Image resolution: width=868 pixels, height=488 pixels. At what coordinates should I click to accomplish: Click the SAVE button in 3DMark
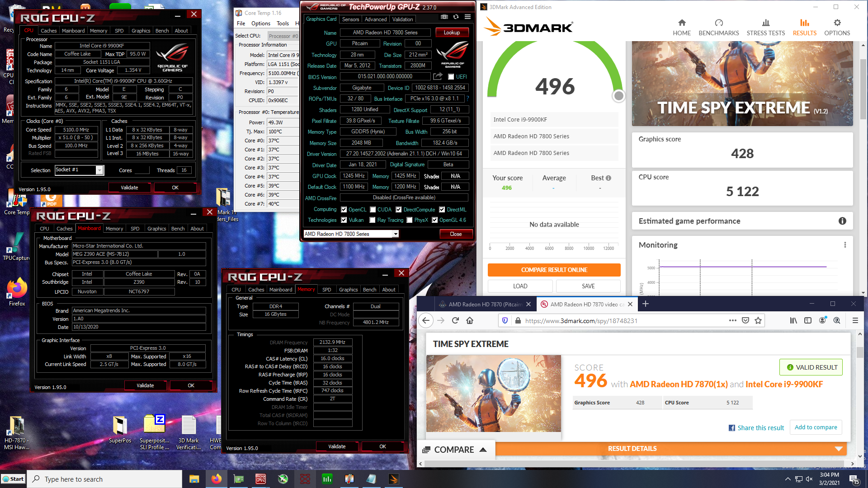(588, 286)
